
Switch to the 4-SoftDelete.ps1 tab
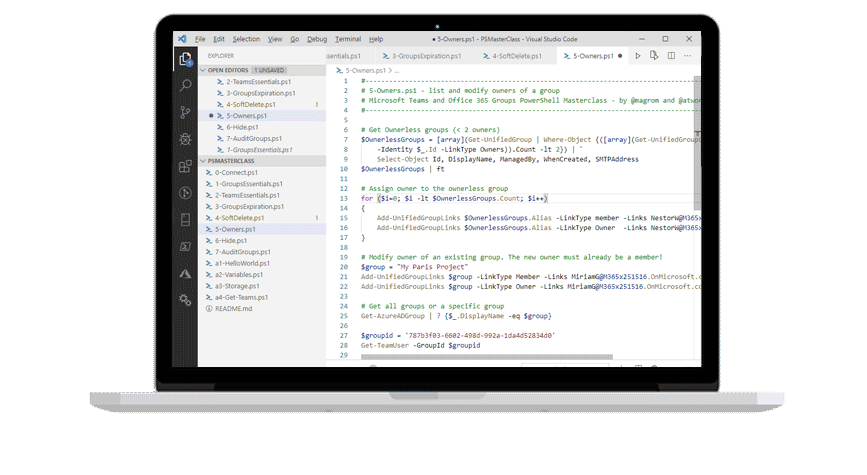click(x=513, y=56)
